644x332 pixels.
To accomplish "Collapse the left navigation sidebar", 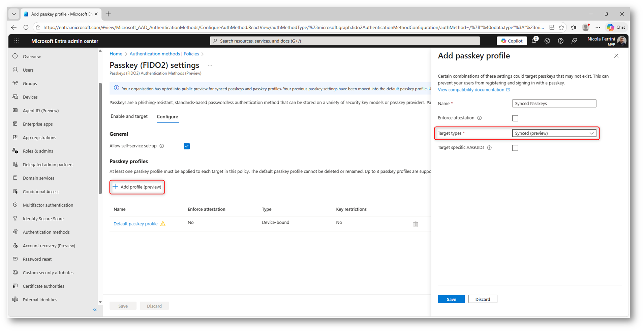I will click(x=95, y=309).
